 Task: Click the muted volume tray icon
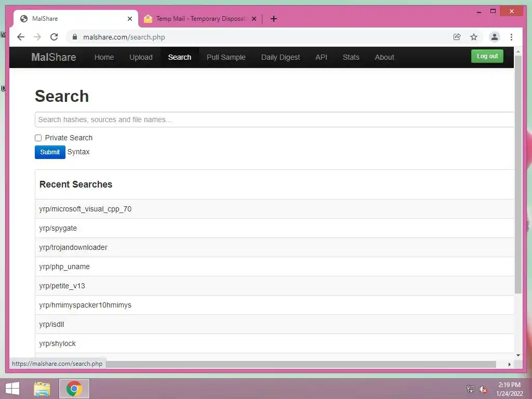(483, 389)
